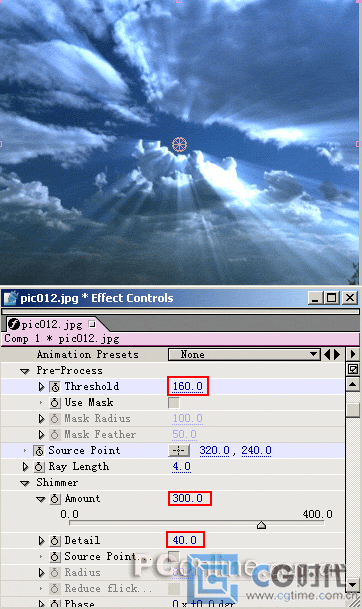Screen dimensions: 362x609
Task: Toggle the Reduce flick checkbox
Action: [x=174, y=588]
